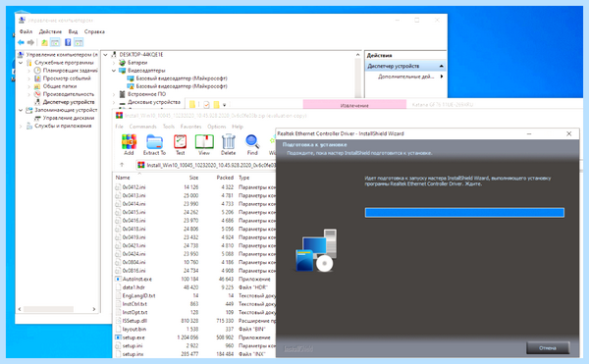Click WinRAR View toolbar icon
The height and width of the screenshot is (364, 589).
204,145
